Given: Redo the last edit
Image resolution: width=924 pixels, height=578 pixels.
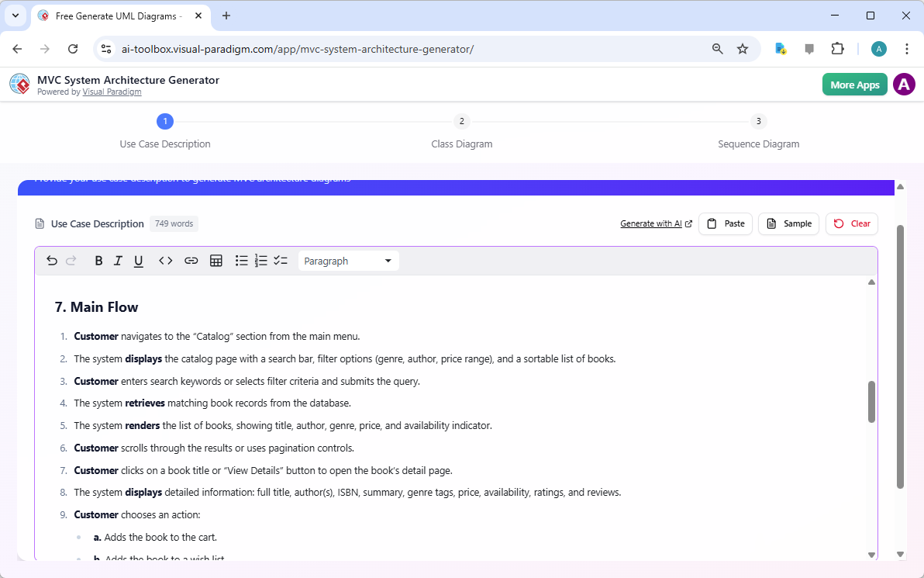Looking at the screenshot, I should pos(71,261).
